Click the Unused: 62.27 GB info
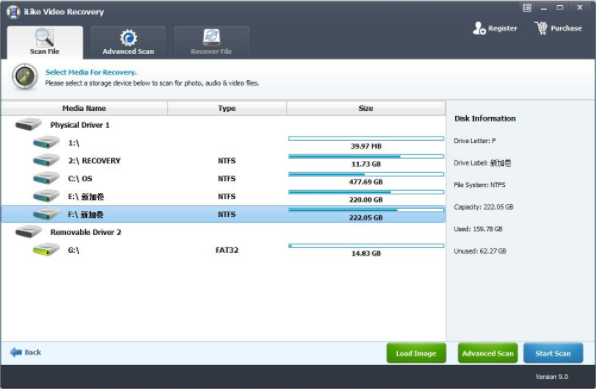The height and width of the screenshot is (389, 596). (480, 251)
